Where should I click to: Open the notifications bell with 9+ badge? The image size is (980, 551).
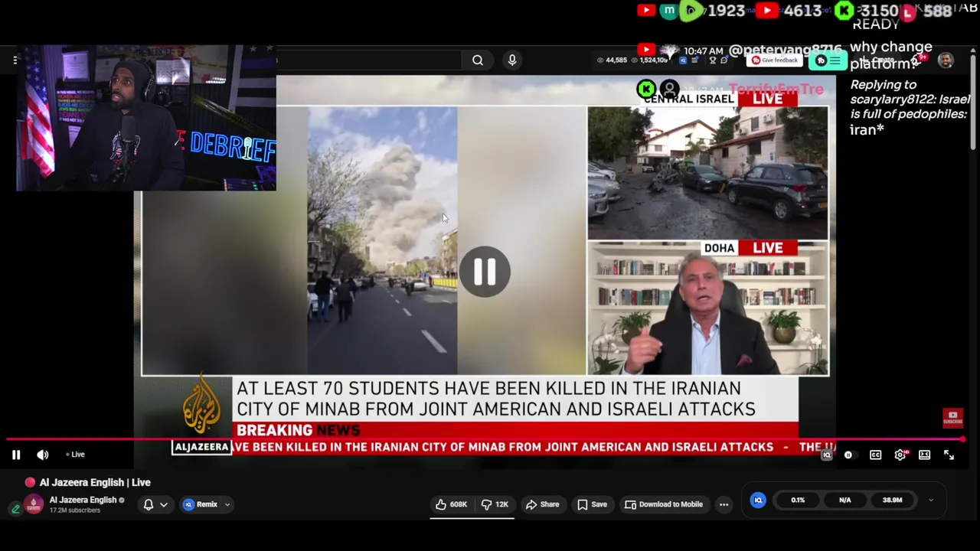[918, 60]
